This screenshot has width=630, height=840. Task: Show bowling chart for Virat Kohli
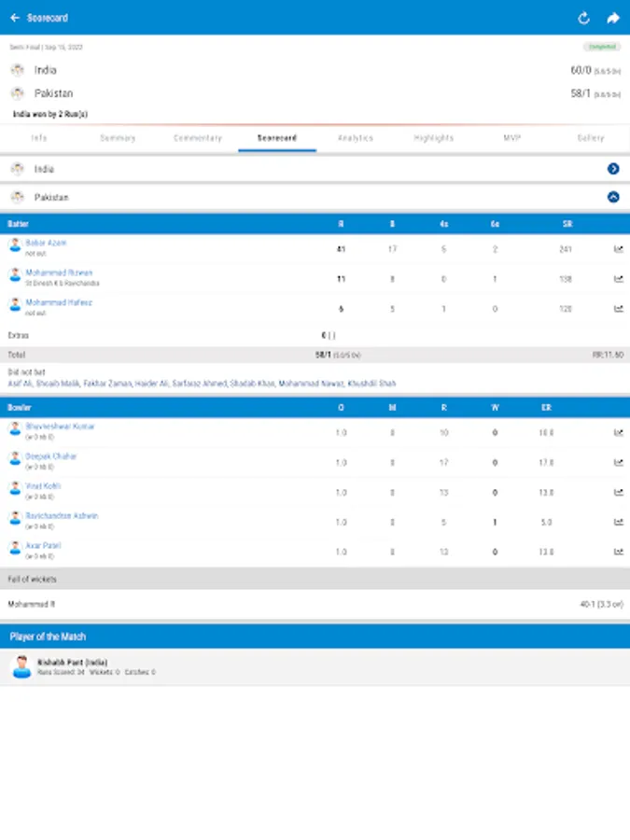[x=618, y=492]
